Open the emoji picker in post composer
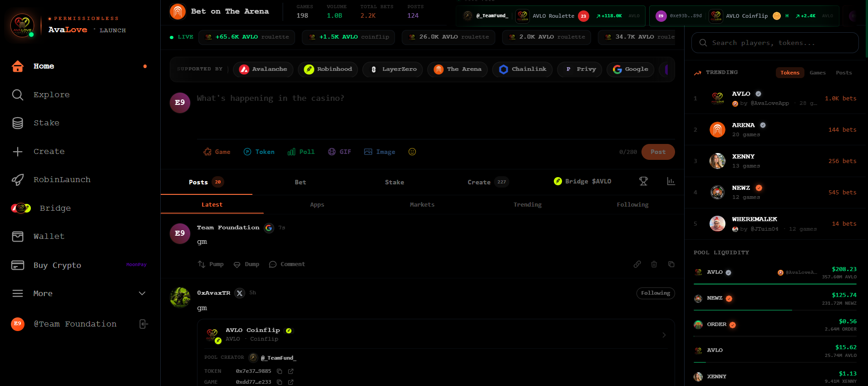This screenshot has width=868, height=386. point(412,152)
